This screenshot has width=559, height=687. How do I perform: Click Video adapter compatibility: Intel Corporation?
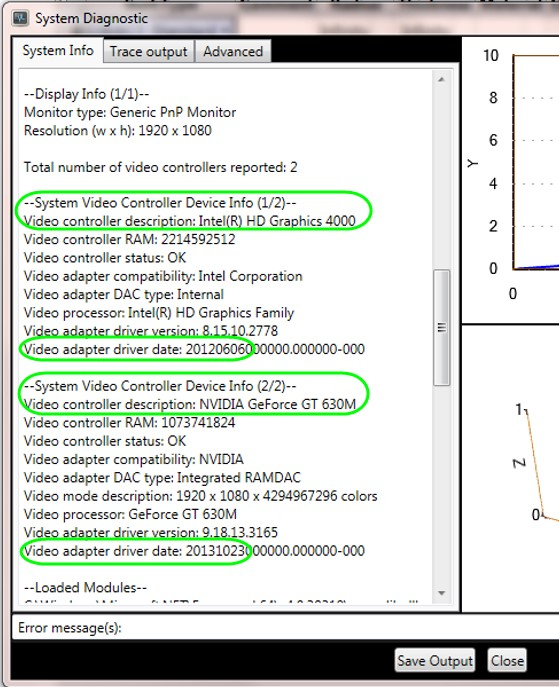pos(163,276)
